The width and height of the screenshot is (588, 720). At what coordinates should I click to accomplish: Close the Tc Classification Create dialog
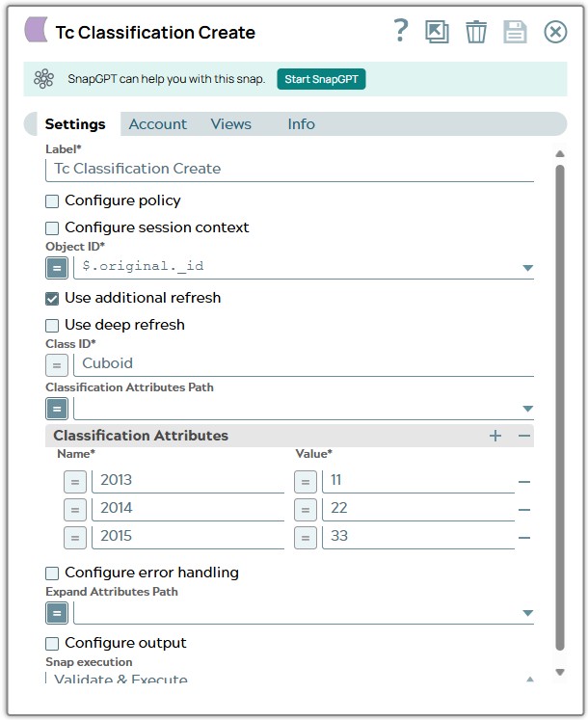pyautogui.click(x=555, y=32)
